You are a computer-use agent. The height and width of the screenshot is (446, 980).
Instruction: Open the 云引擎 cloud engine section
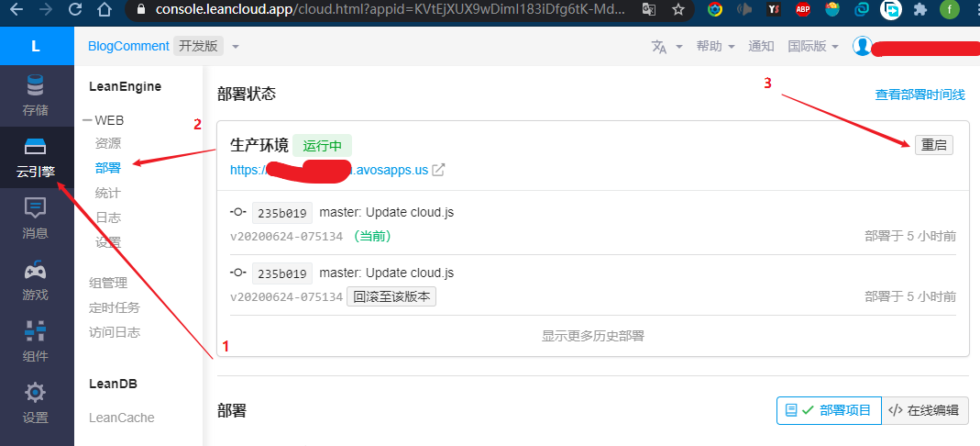pos(36,157)
